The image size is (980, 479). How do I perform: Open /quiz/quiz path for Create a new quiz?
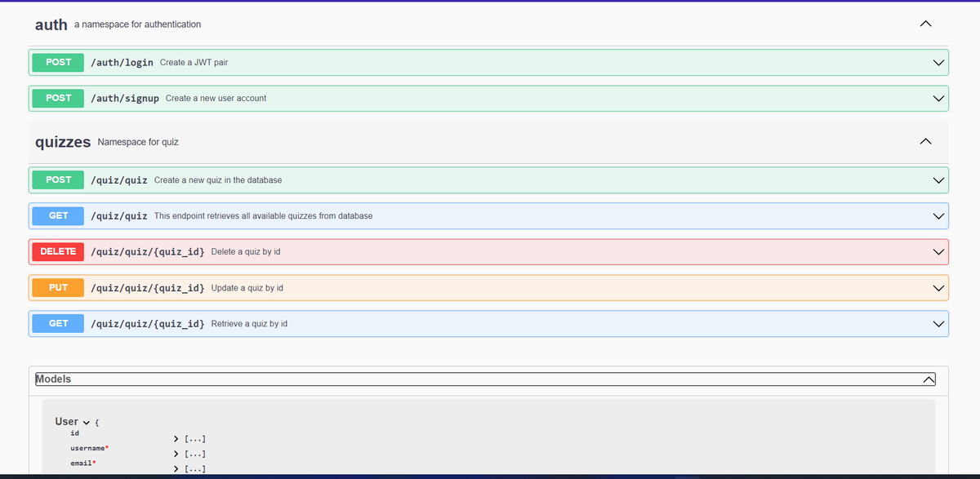(119, 180)
